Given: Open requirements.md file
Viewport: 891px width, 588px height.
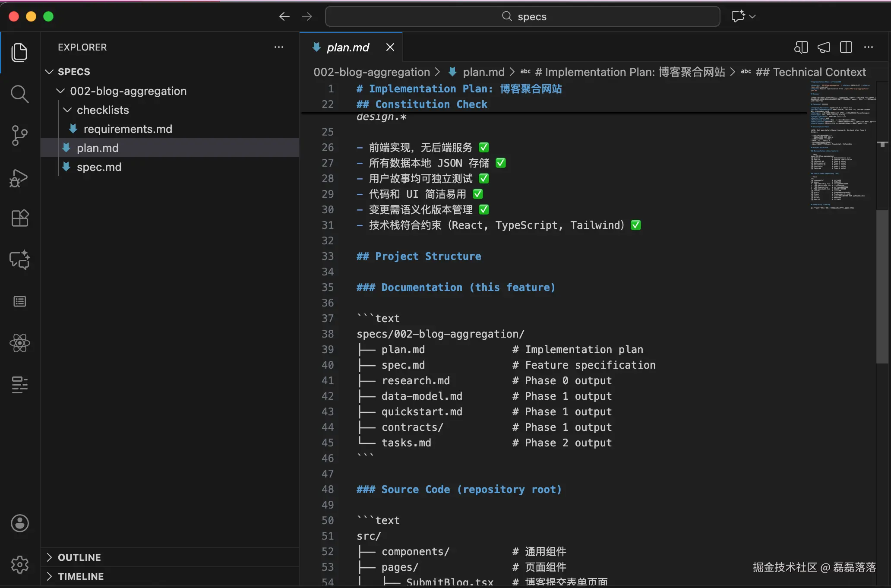Looking at the screenshot, I should (x=127, y=129).
